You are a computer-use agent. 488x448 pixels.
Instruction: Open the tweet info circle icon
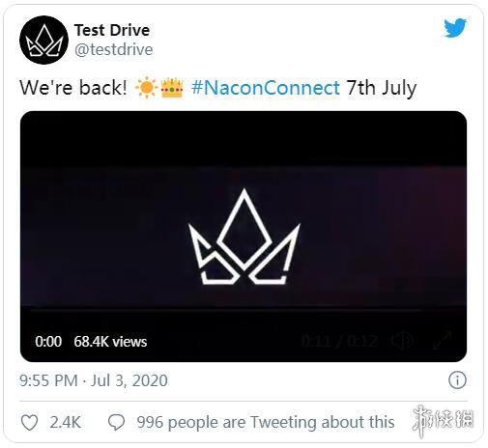click(457, 379)
